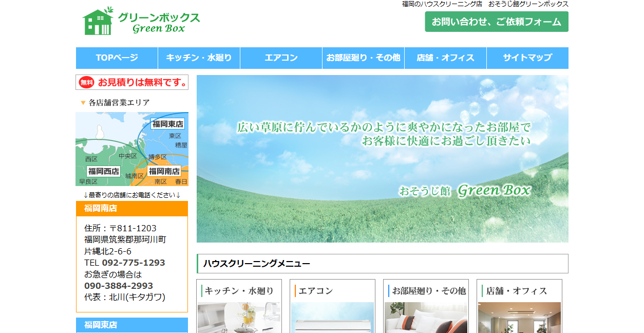Open the キッチン・水廻り menu item
644x333 pixels.
[x=199, y=58]
